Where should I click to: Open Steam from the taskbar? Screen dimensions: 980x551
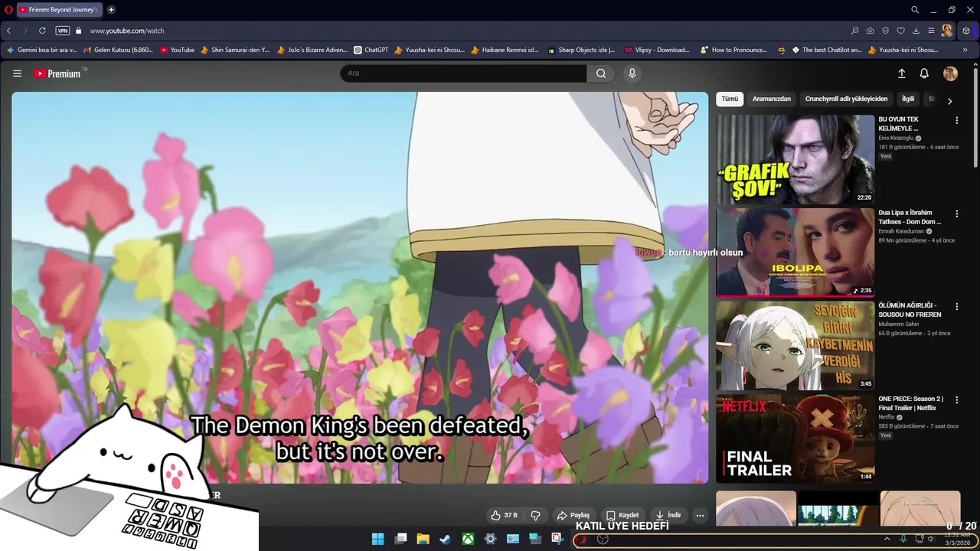pos(445,539)
